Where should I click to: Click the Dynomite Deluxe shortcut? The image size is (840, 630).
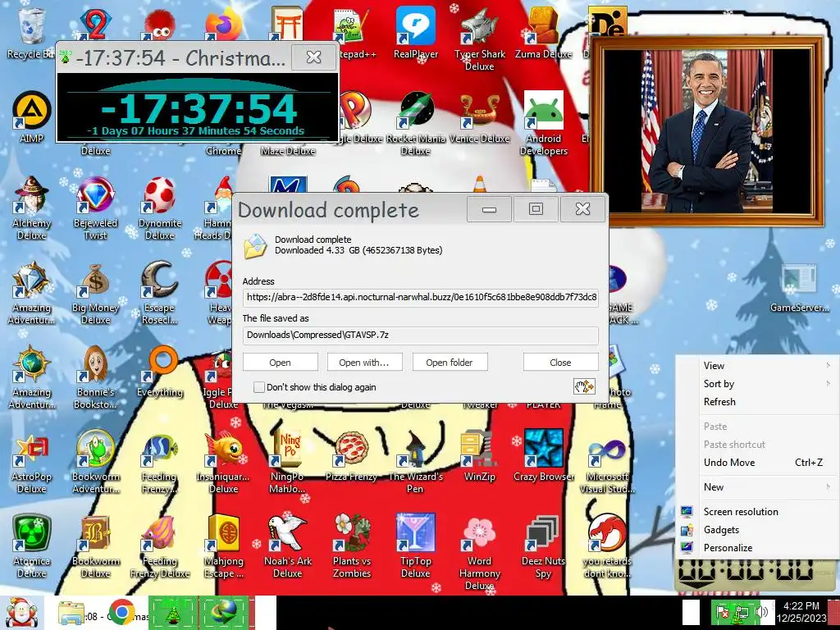(160, 208)
